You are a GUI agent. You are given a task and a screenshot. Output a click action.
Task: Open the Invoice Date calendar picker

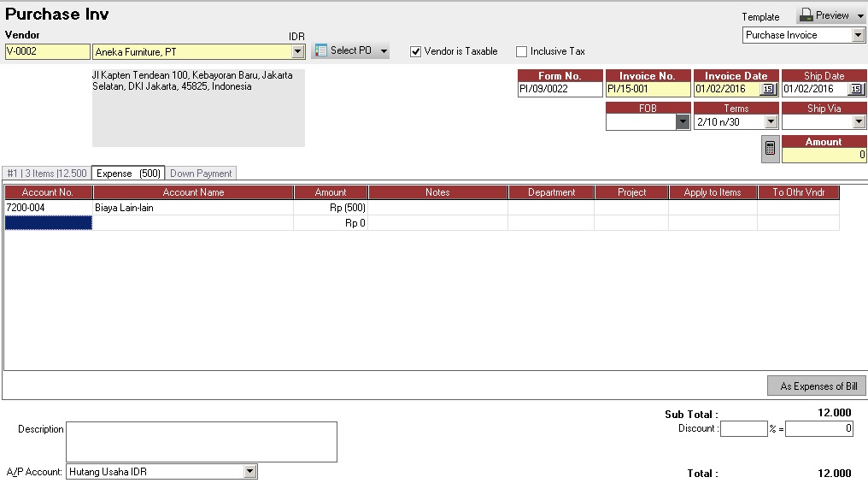click(x=767, y=89)
